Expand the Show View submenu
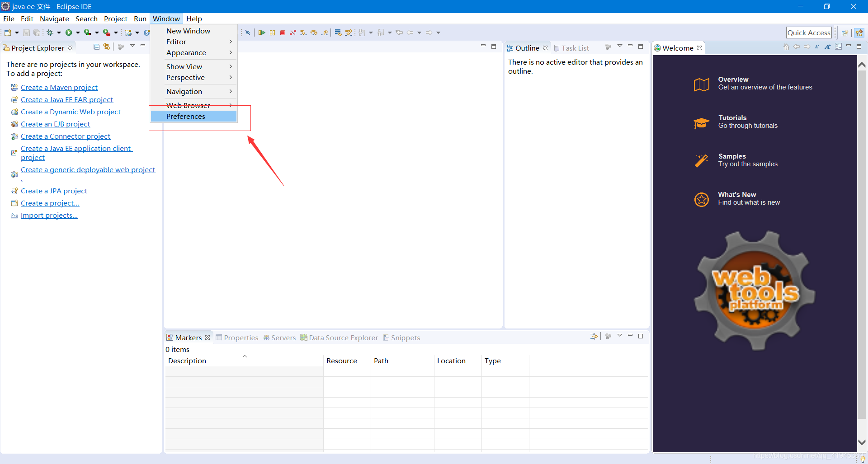The image size is (868, 464). point(193,66)
